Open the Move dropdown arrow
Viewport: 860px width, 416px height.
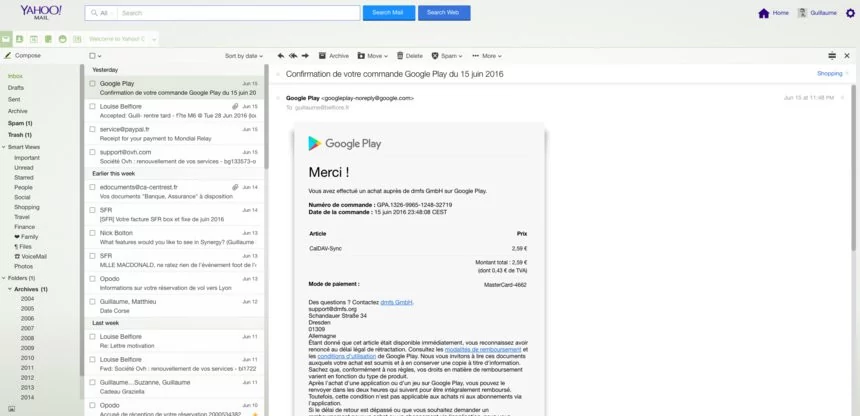[386, 56]
